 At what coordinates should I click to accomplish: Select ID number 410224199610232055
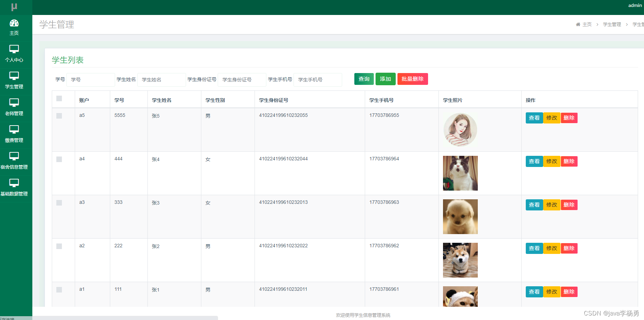coord(283,115)
